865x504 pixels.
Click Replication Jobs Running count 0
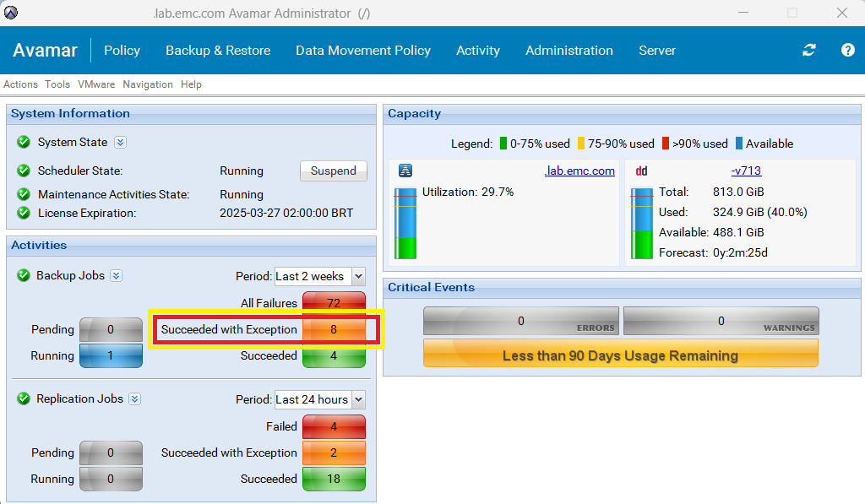(111, 479)
